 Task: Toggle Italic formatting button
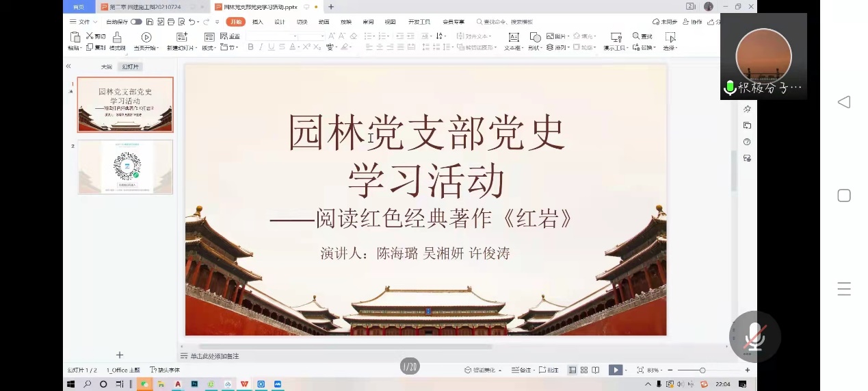point(261,47)
